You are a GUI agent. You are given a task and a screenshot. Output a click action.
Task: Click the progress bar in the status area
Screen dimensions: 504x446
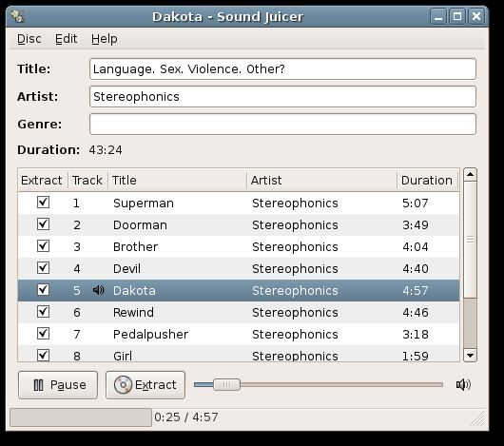81,417
